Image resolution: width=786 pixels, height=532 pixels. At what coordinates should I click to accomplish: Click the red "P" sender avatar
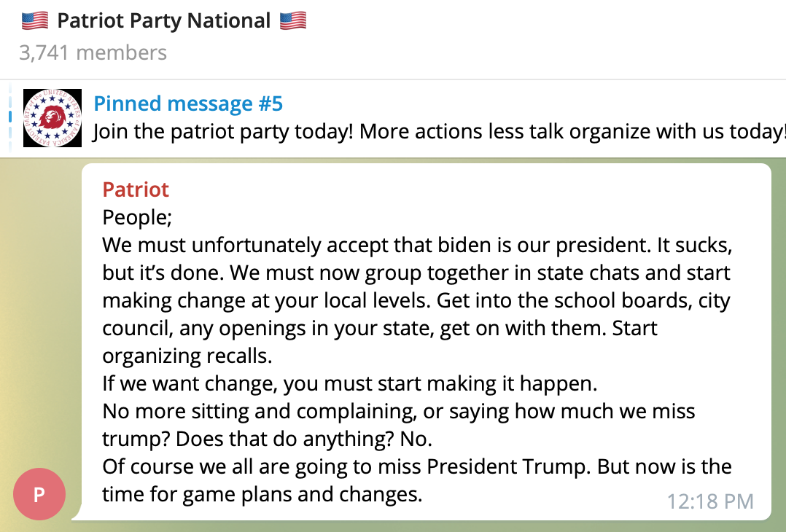pos(39,494)
